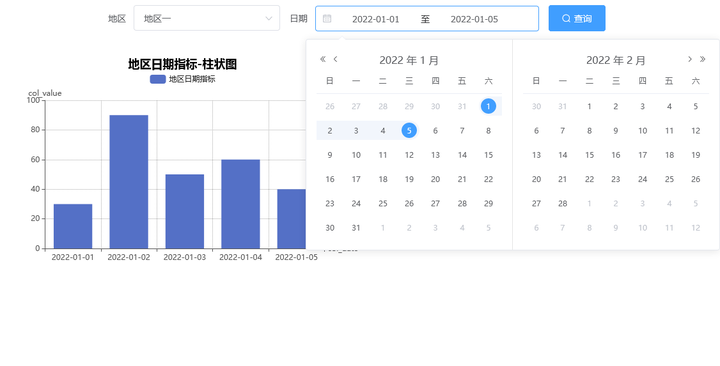Viewport: 720px width, 366px height.
Task: Click the greyed December 31 in January panel
Action: click(462, 107)
